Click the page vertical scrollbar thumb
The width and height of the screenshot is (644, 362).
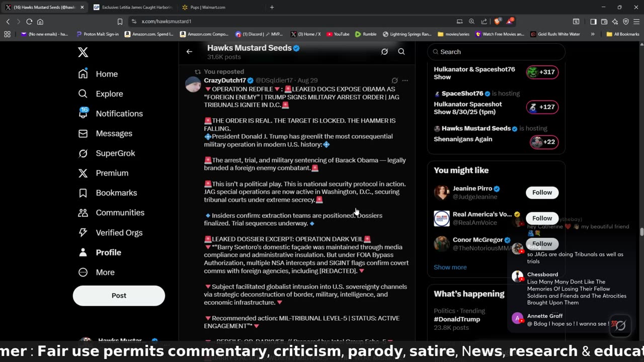pyautogui.click(x=641, y=232)
